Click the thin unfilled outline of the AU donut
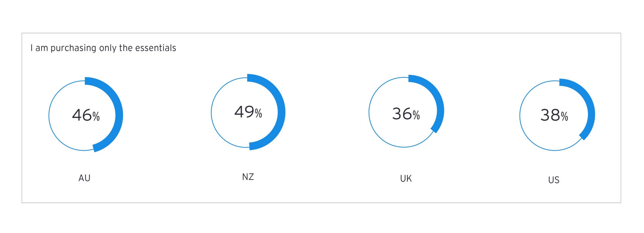The image size is (644, 233). pyautogui.click(x=49, y=116)
